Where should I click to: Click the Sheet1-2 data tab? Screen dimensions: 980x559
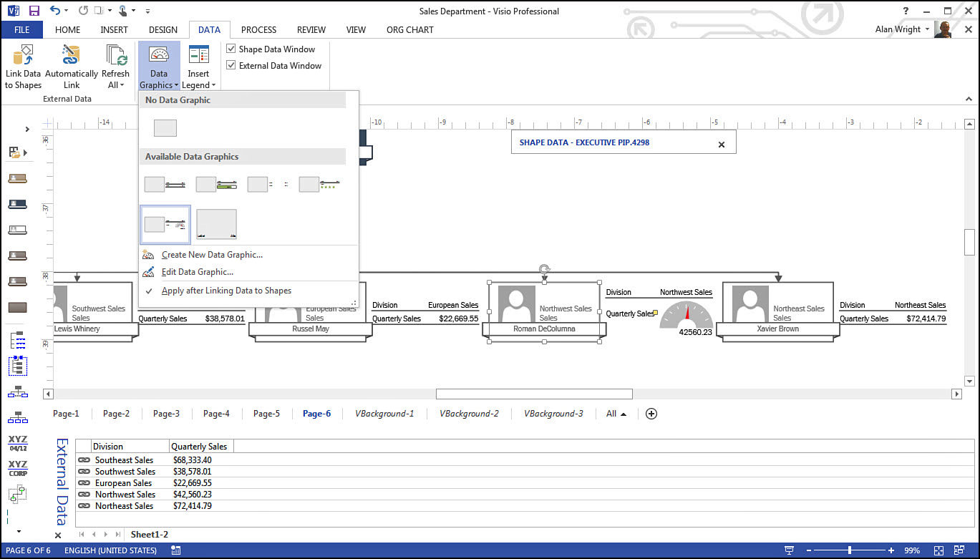[149, 535]
